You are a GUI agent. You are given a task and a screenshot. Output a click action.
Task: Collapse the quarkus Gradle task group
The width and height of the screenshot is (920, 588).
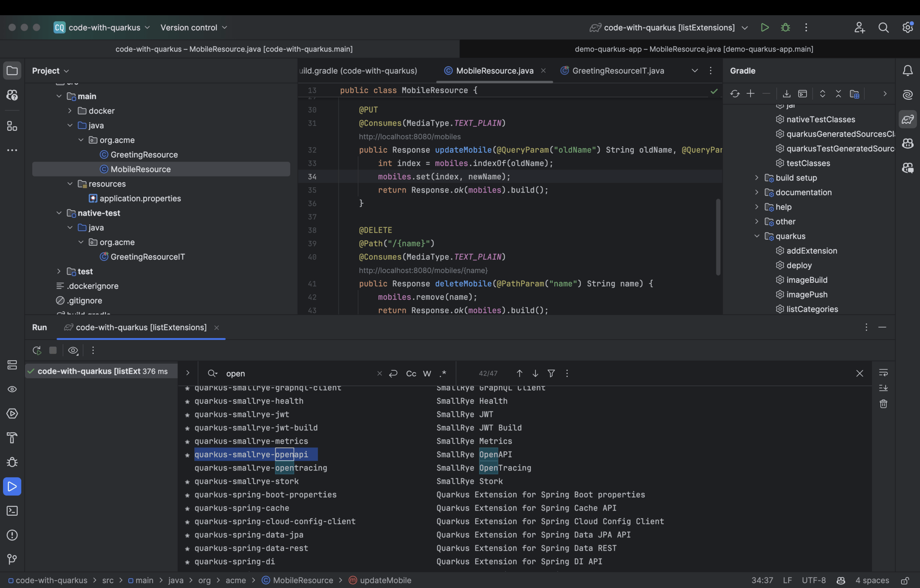click(x=757, y=236)
